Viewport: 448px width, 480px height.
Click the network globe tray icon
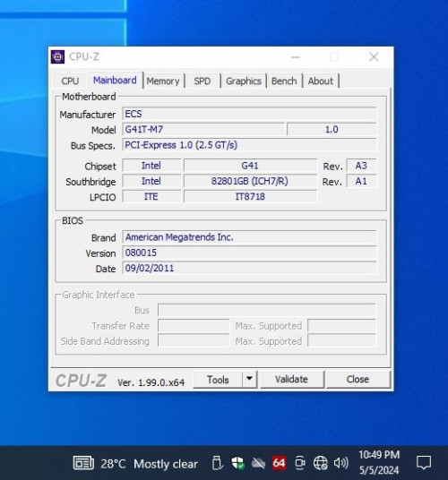coord(320,463)
